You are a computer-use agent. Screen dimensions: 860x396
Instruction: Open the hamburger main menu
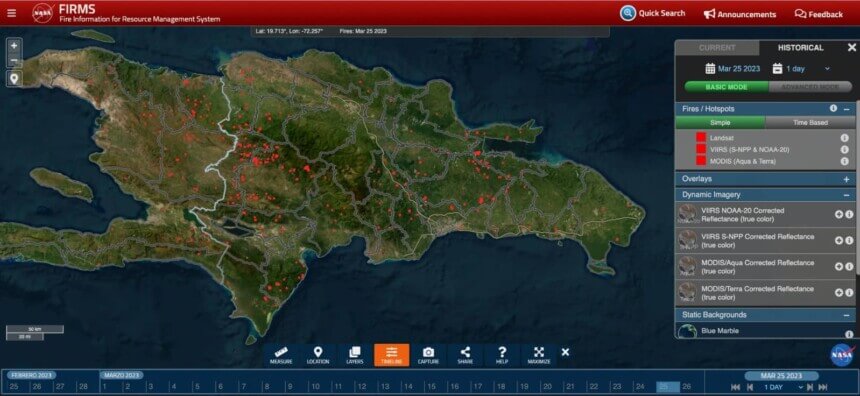(12, 13)
